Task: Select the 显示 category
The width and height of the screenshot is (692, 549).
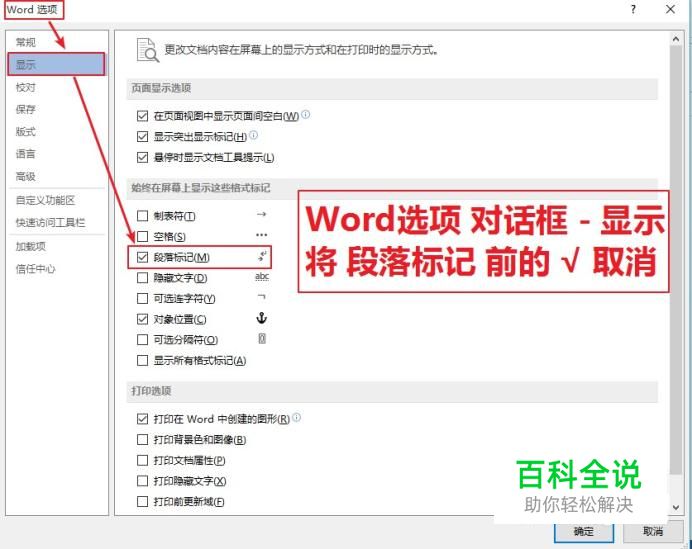Action: point(56,64)
